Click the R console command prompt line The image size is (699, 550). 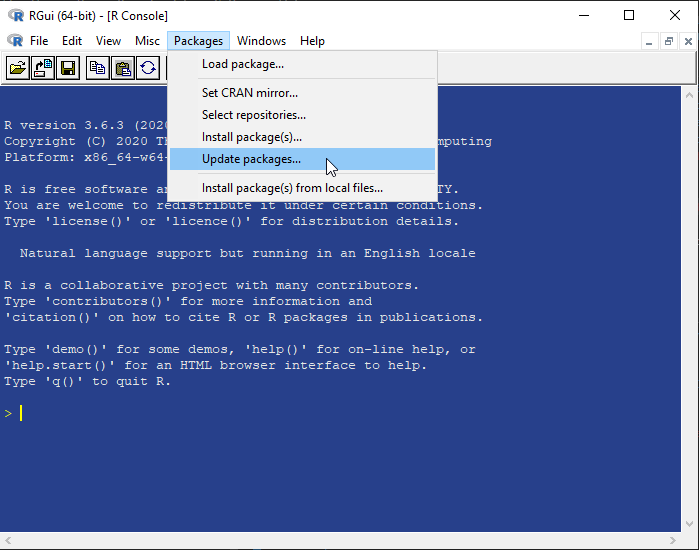click(x=200, y=414)
